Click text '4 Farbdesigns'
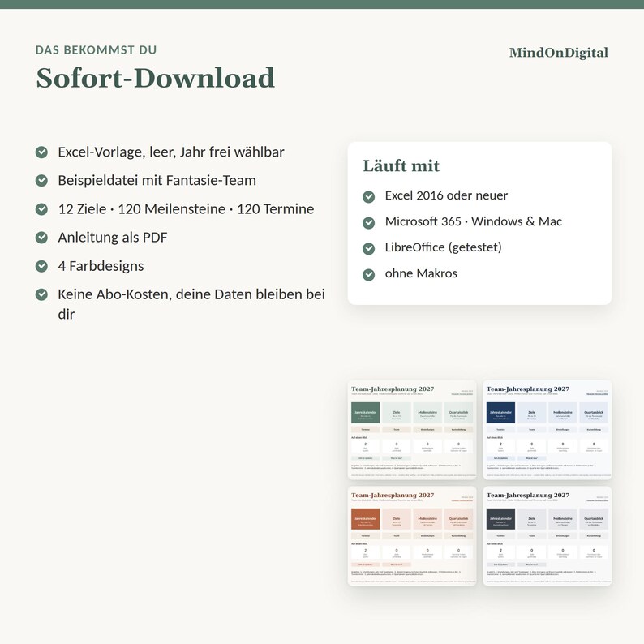644x644 pixels. click(101, 266)
